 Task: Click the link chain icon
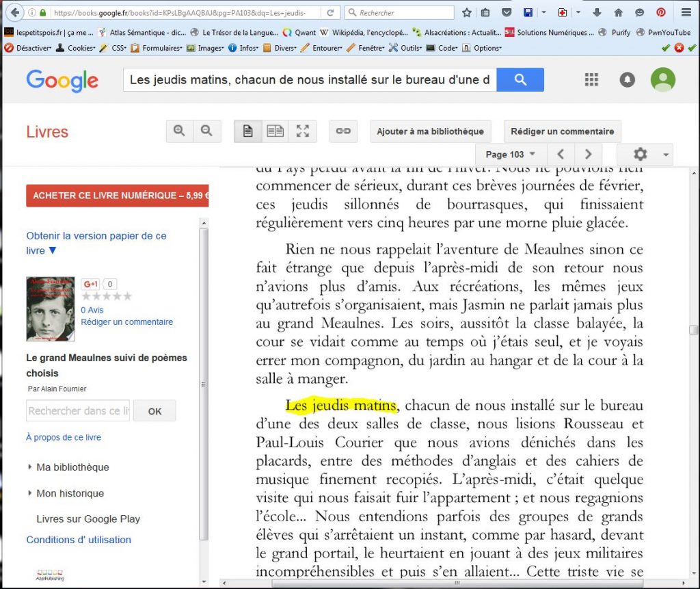point(343,131)
